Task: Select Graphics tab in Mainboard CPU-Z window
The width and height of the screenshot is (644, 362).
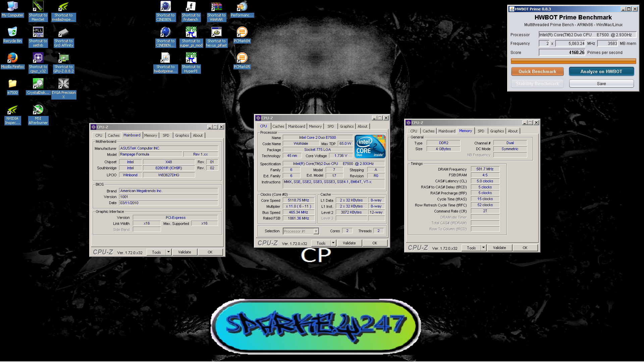Action: (182, 135)
